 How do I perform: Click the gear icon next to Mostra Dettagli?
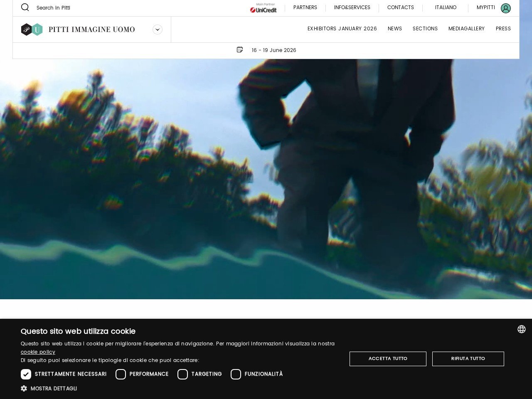click(24, 388)
